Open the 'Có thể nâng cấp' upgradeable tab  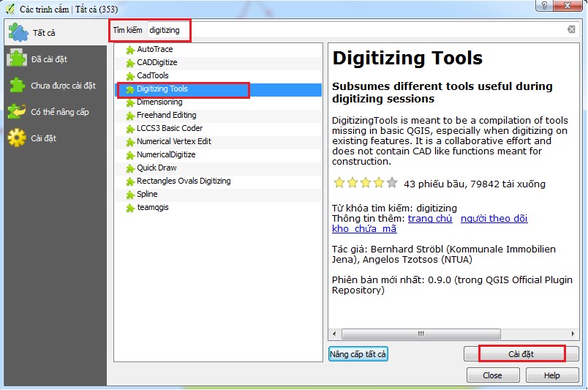(x=56, y=112)
